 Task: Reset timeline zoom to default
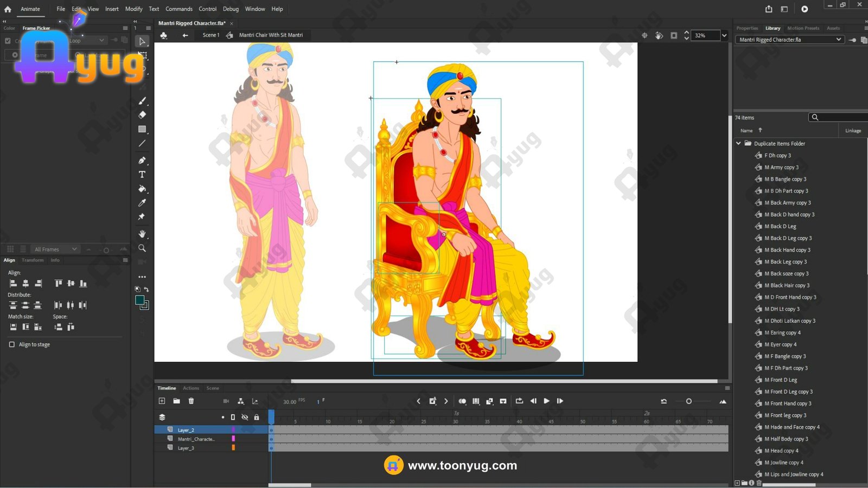[663, 401]
